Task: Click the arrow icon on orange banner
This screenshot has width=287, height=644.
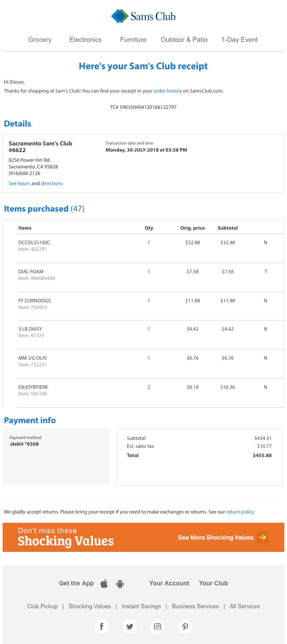Action: pyautogui.click(x=262, y=537)
